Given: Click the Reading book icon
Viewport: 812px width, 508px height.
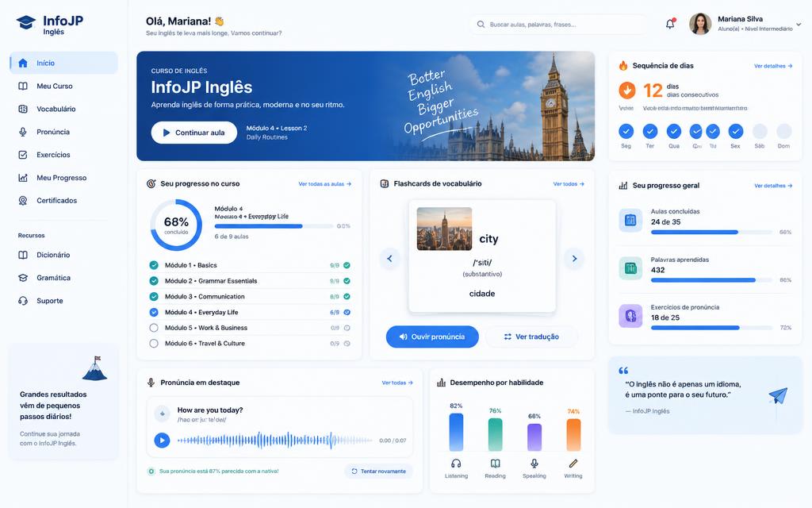Looking at the screenshot, I should click(495, 464).
